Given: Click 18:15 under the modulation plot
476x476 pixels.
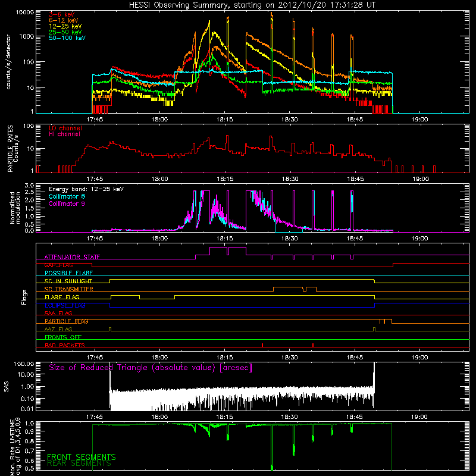Looking at the screenshot, I should pos(225,239).
